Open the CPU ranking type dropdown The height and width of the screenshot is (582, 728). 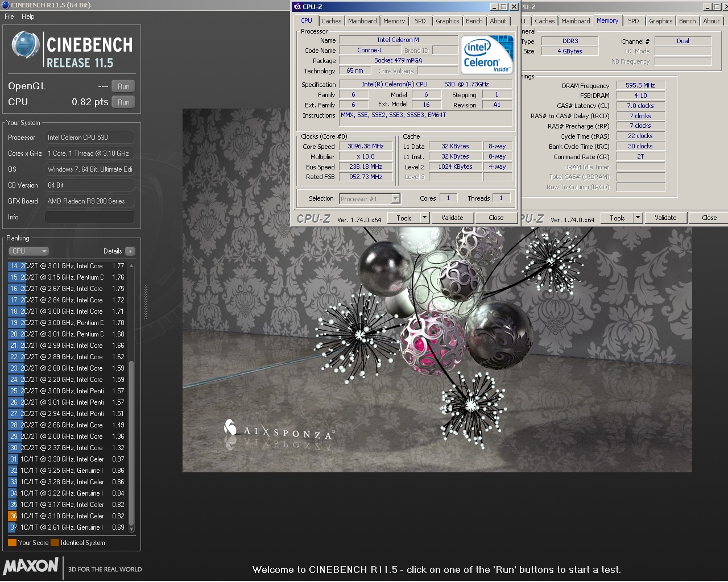click(x=28, y=251)
